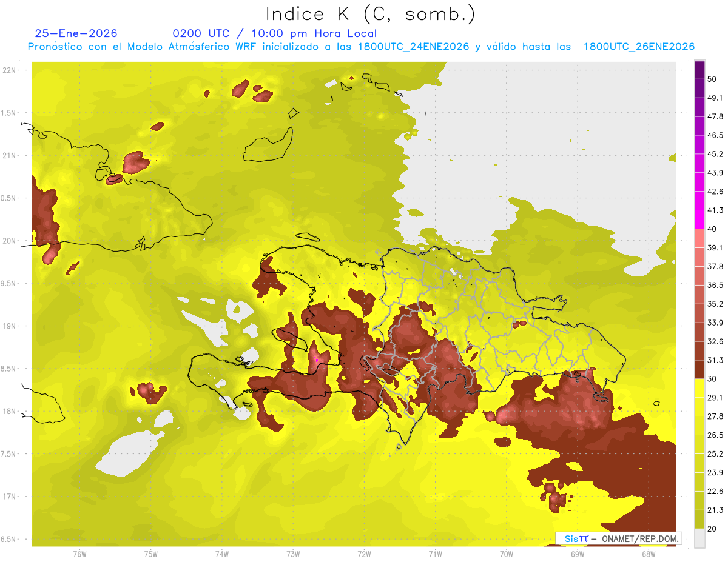
Task: Click the colorbar value "49.1"
Action: [x=715, y=98]
